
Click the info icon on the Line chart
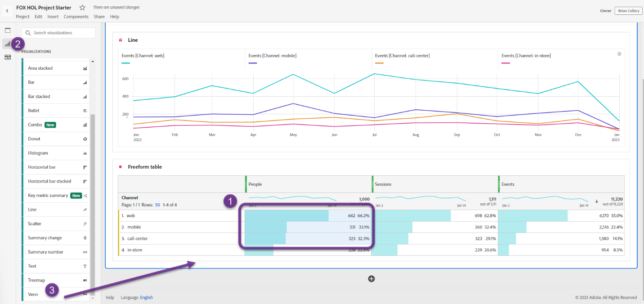619,54
